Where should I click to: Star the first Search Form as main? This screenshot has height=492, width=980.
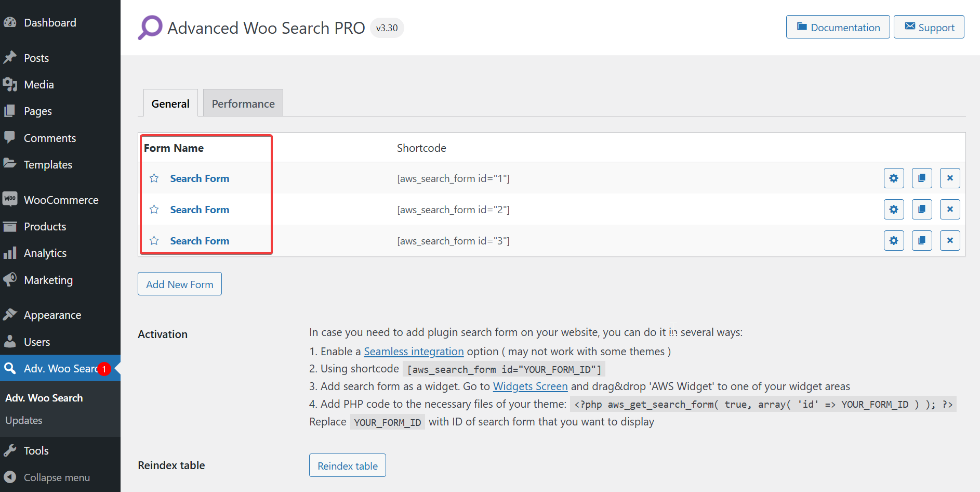[154, 178]
